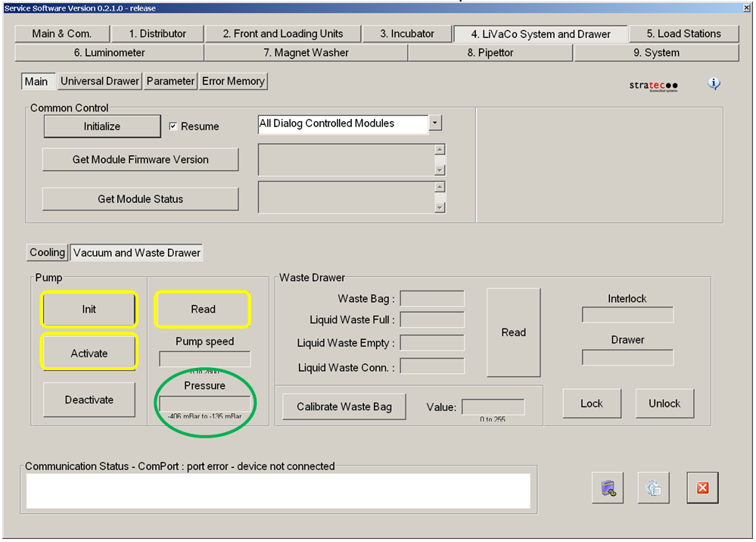Expand the All Dialog Controlled Modules dropdown
The height and width of the screenshot is (542, 756).
tap(435, 123)
